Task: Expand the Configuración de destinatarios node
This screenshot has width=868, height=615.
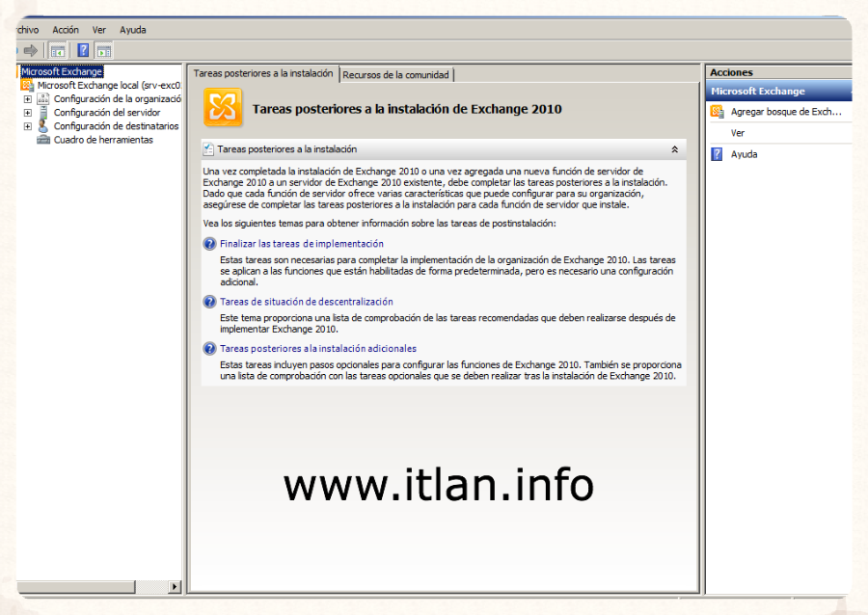Action: pos(28,126)
